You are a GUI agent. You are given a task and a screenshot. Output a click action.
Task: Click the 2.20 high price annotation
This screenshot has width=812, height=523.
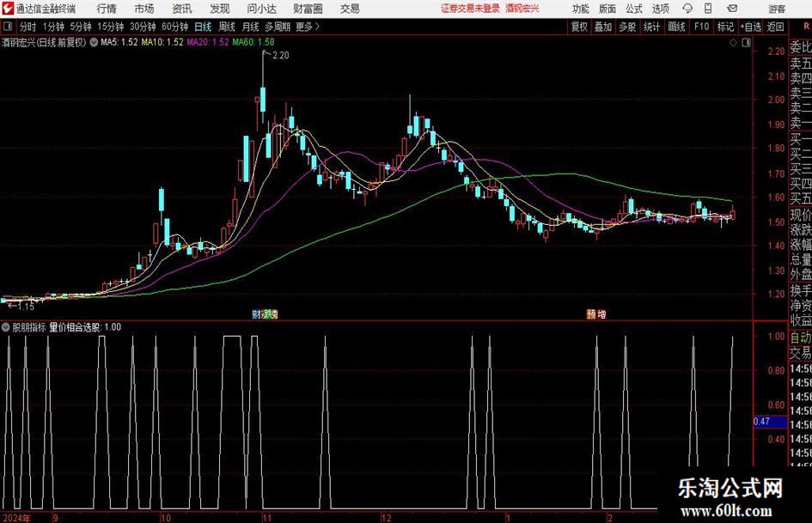pyautogui.click(x=280, y=56)
